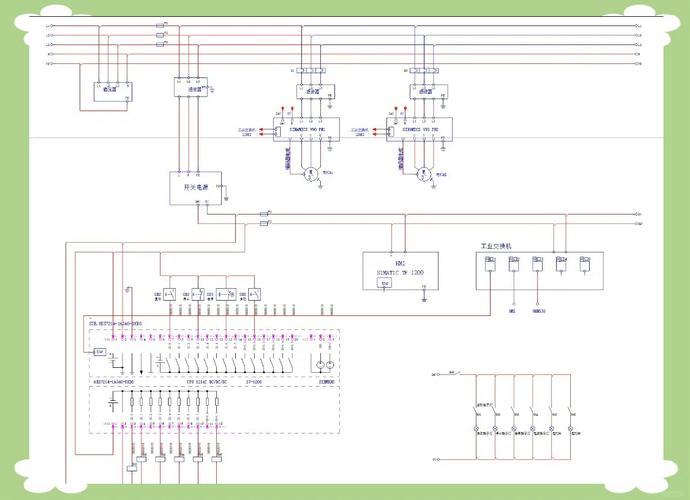The image size is (690, 500).
Task: Click the 开关电源 power supply block
Action: 195,188
